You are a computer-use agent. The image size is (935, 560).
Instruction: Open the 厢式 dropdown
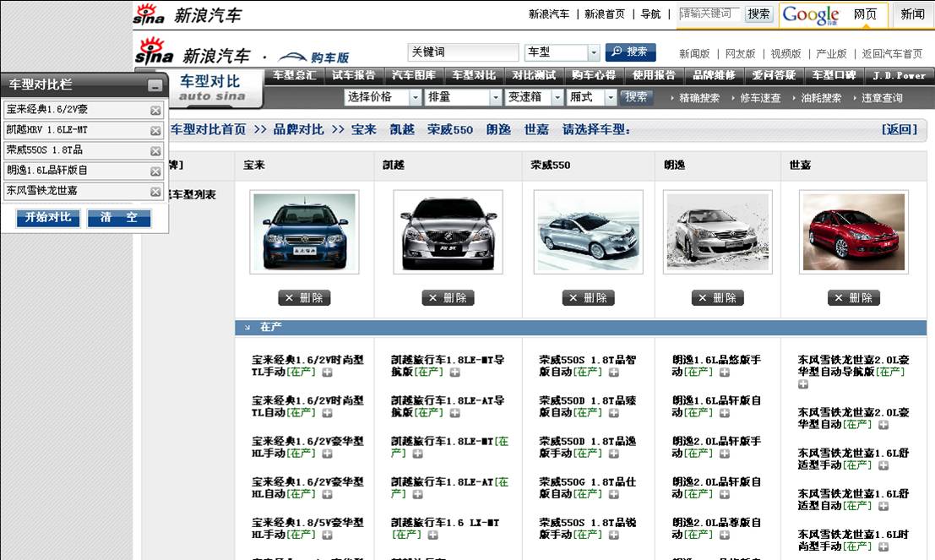[610, 97]
